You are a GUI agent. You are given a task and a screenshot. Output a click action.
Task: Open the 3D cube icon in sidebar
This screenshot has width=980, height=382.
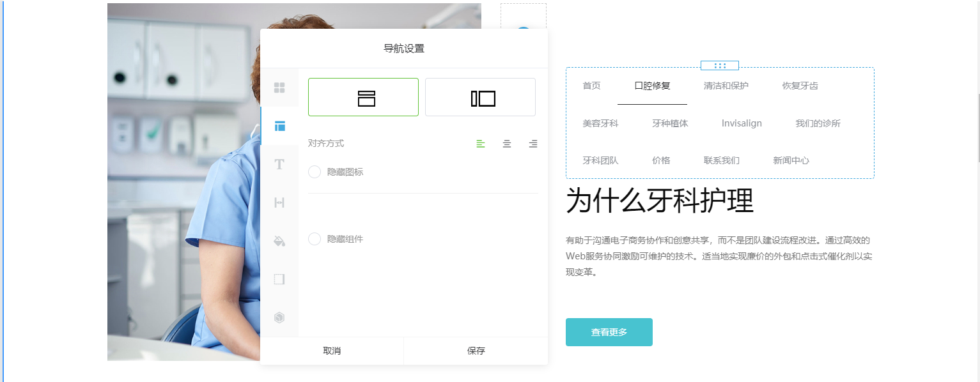click(x=279, y=317)
